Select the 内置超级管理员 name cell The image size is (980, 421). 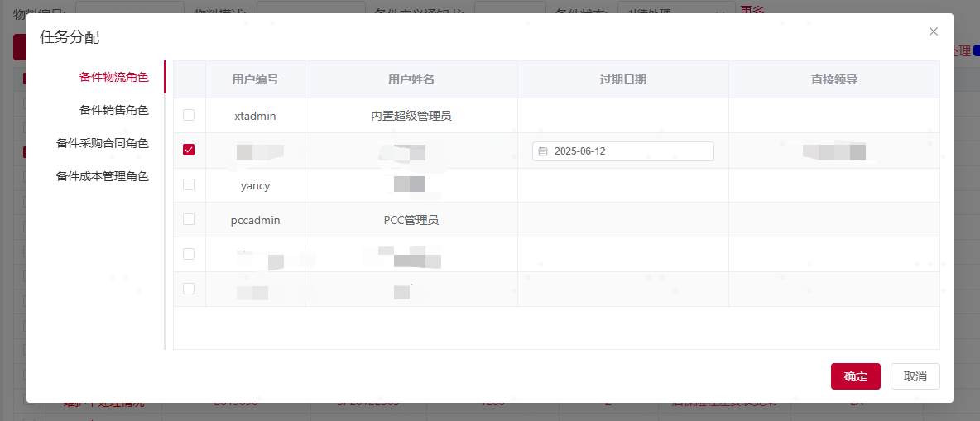click(411, 116)
